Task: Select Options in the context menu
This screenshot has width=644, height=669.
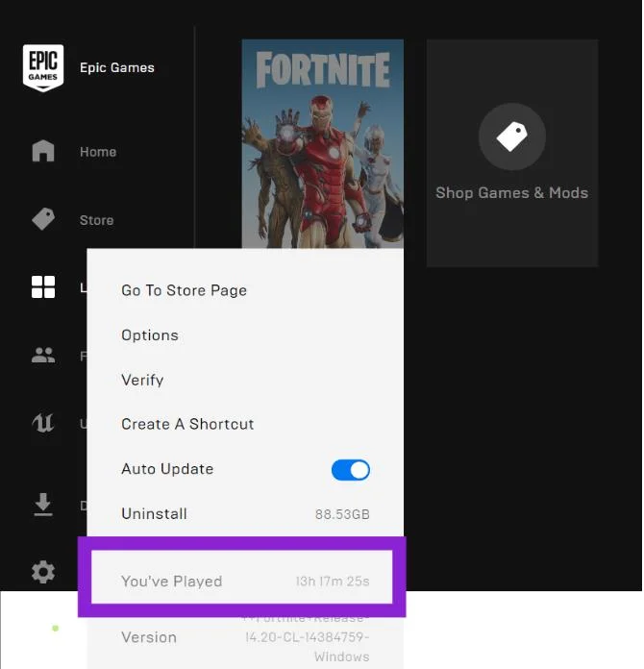Action: click(150, 335)
